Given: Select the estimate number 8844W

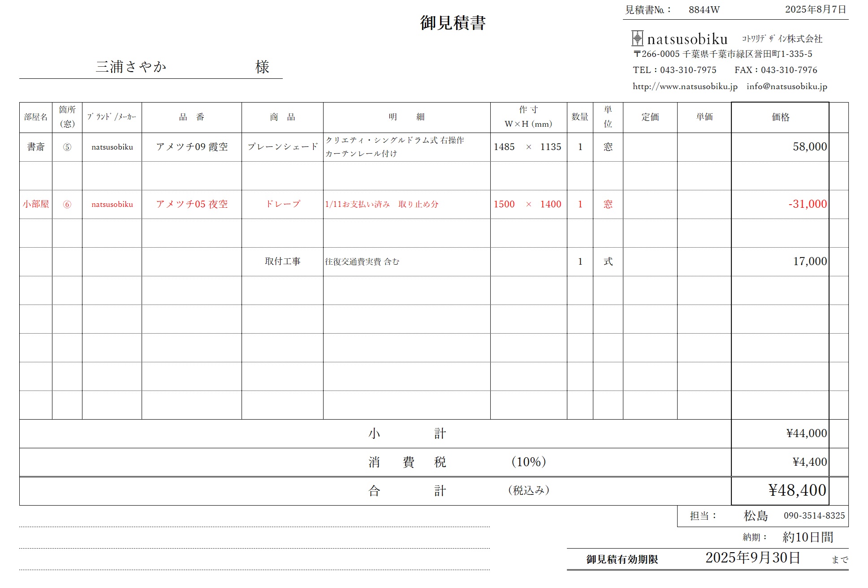Looking at the screenshot, I should click(x=704, y=10).
